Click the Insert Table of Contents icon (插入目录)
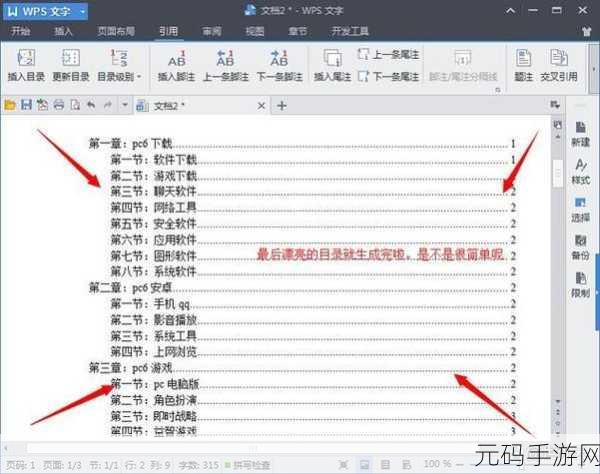This screenshot has height=474, width=600. (x=26, y=65)
